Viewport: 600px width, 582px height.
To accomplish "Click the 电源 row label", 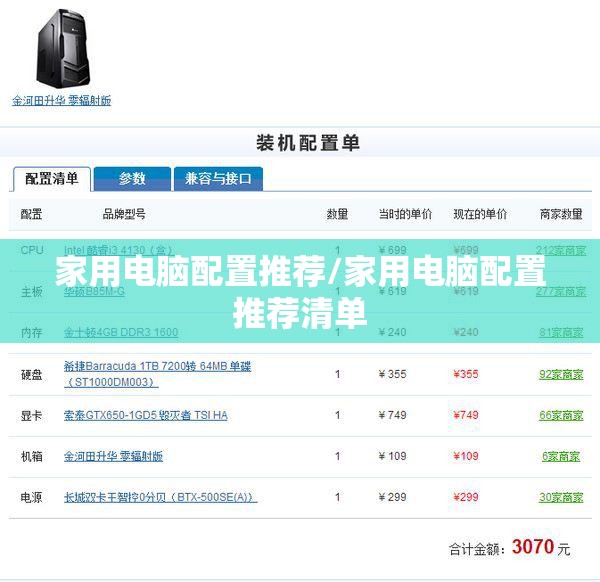I will pyautogui.click(x=31, y=497).
